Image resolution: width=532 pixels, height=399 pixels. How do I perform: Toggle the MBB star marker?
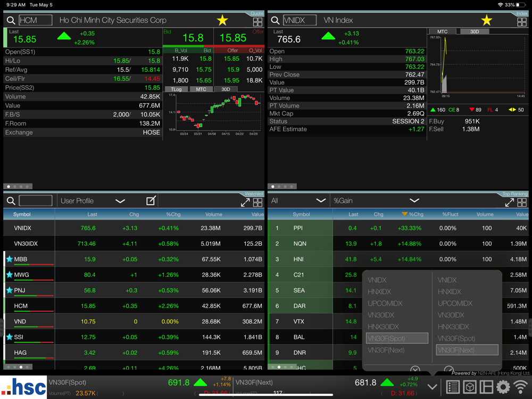point(10,259)
